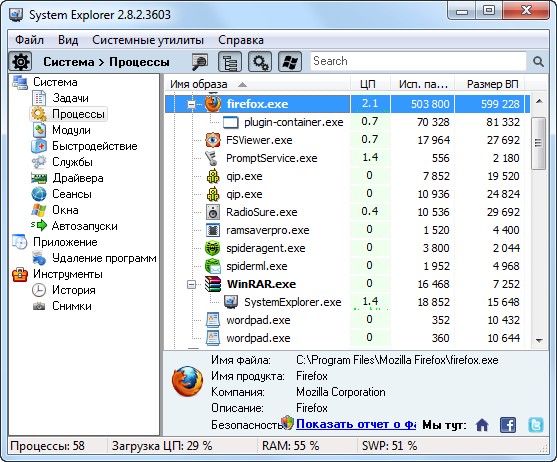Viewport: 557px width, 462px height.
Task: Open the Facebook page icon
Action: [508, 425]
